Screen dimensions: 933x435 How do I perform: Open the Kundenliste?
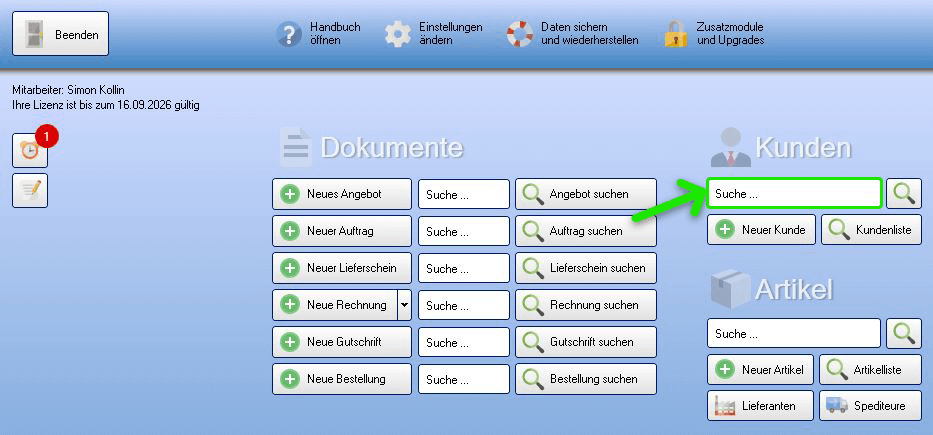click(x=871, y=230)
